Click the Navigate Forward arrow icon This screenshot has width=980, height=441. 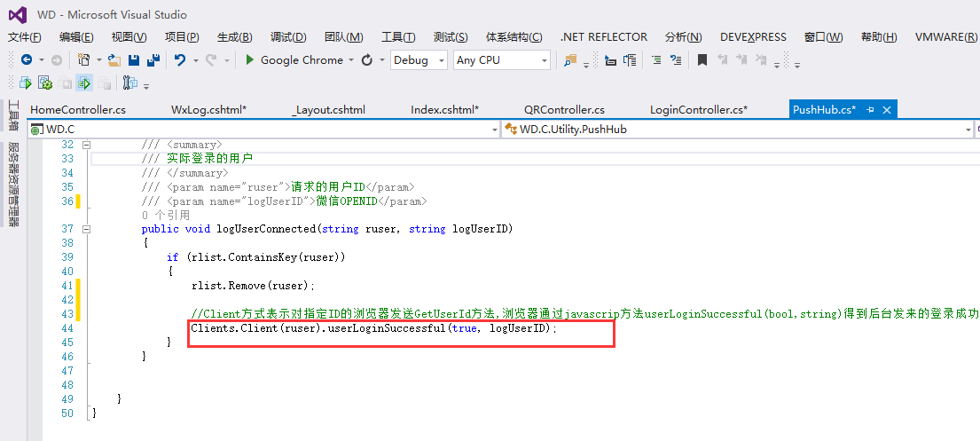pos(56,60)
